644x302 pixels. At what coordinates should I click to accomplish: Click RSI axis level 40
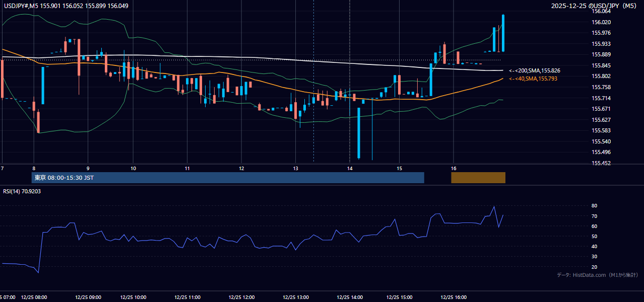[x=595, y=247]
